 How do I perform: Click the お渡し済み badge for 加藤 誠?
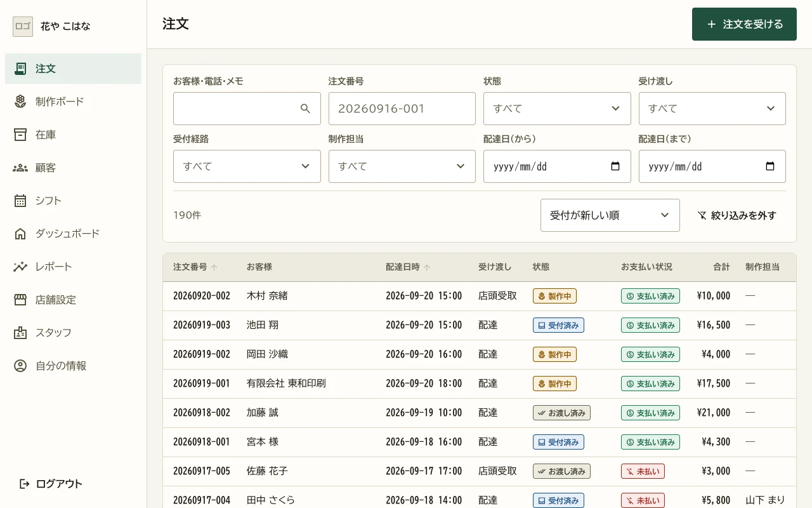coord(561,413)
